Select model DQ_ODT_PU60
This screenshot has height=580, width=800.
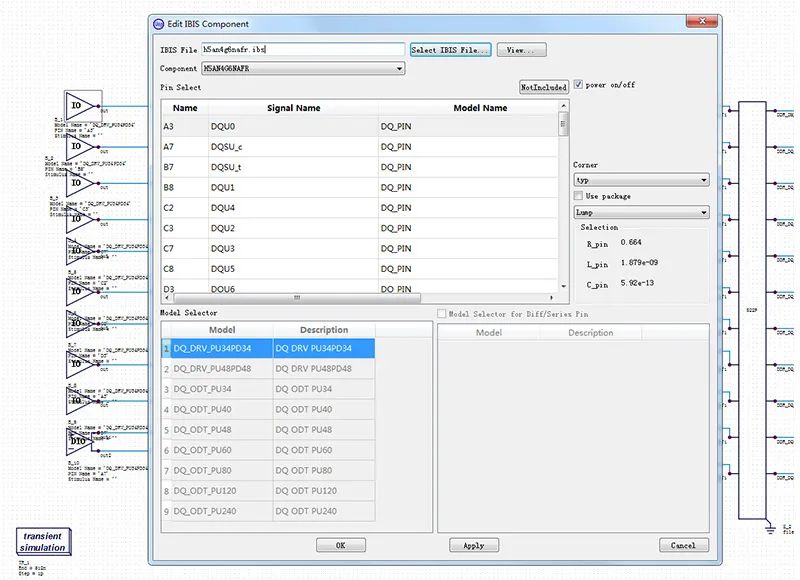[x=222, y=450]
